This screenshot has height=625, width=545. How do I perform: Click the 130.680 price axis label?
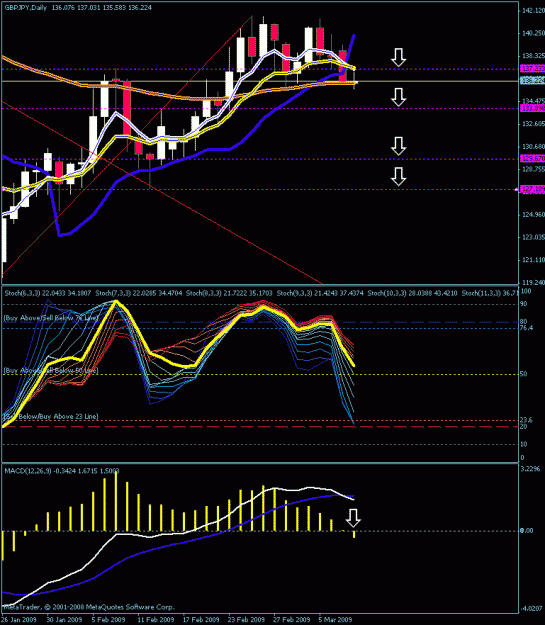coord(533,147)
